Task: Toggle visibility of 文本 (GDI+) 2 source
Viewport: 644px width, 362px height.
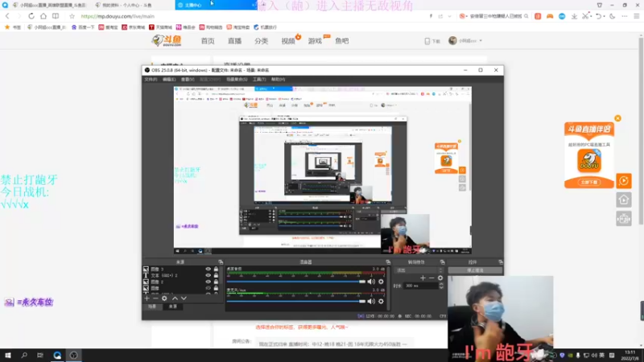Action: (x=208, y=275)
